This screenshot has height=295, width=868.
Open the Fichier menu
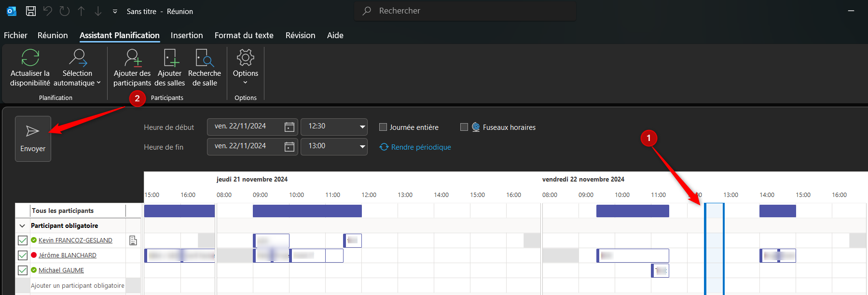point(15,35)
